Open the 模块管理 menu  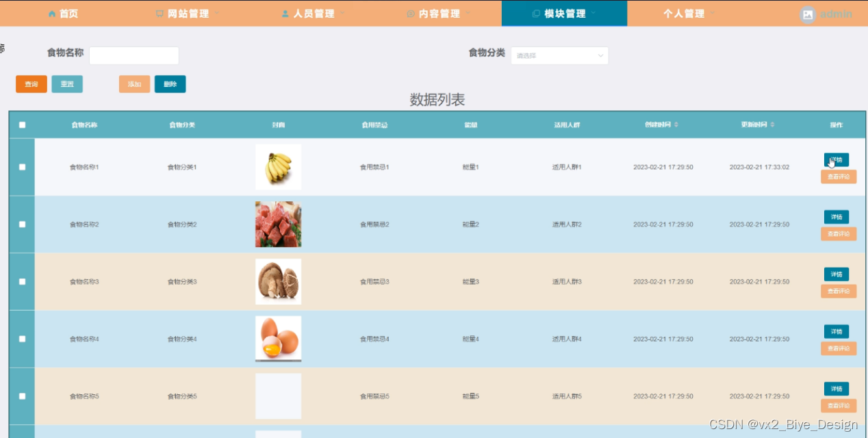click(564, 14)
